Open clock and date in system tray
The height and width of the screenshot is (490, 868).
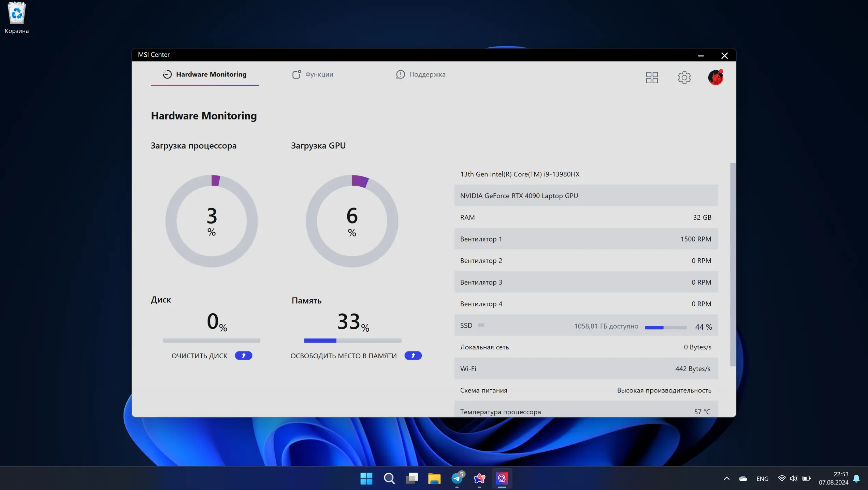(x=833, y=478)
